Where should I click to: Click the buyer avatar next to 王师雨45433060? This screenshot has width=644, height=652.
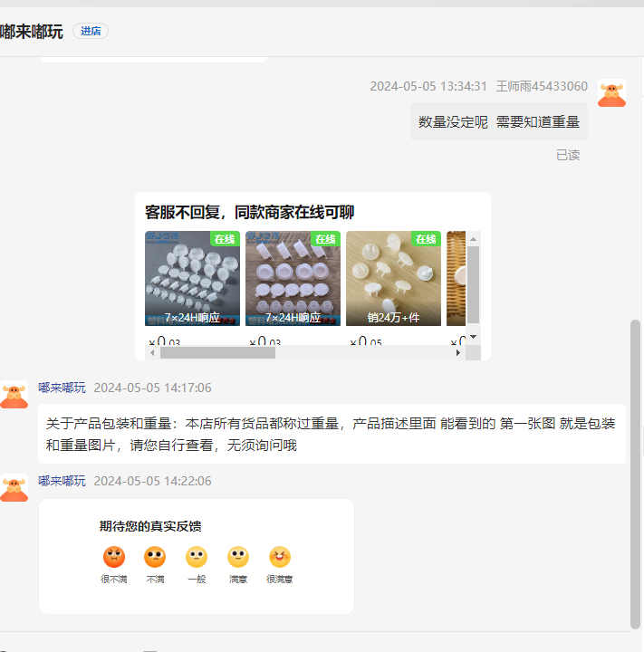click(x=611, y=93)
